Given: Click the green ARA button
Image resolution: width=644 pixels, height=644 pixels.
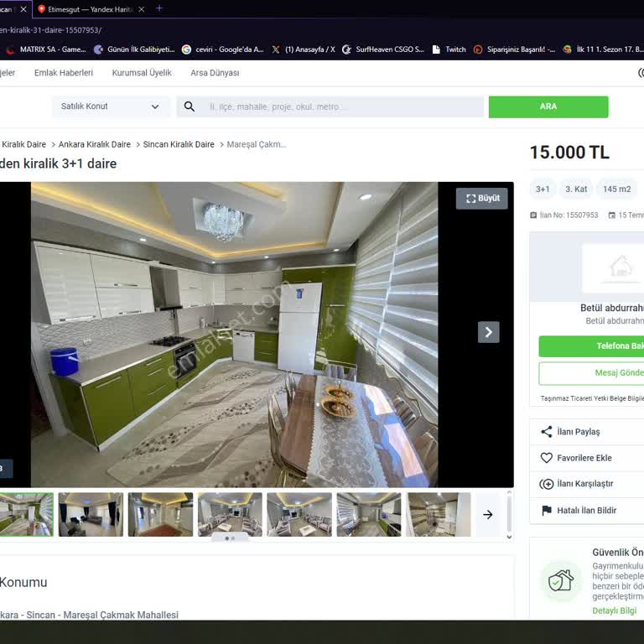Looking at the screenshot, I should 548,106.
